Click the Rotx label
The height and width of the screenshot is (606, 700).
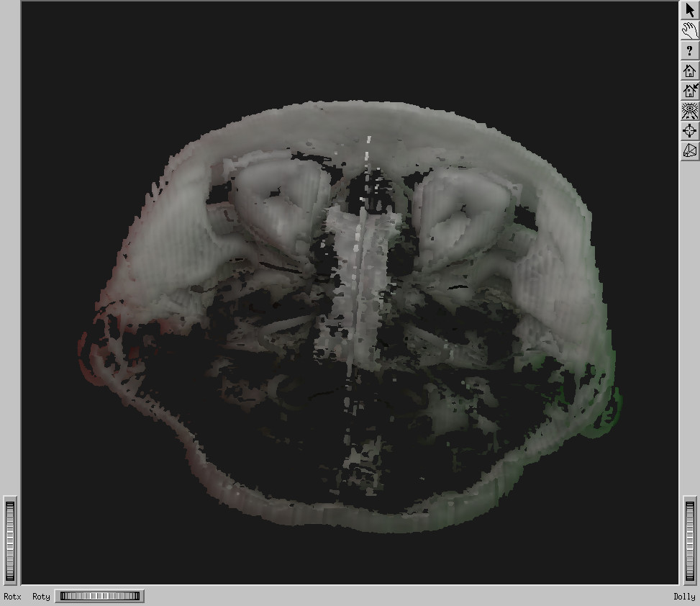point(12,597)
